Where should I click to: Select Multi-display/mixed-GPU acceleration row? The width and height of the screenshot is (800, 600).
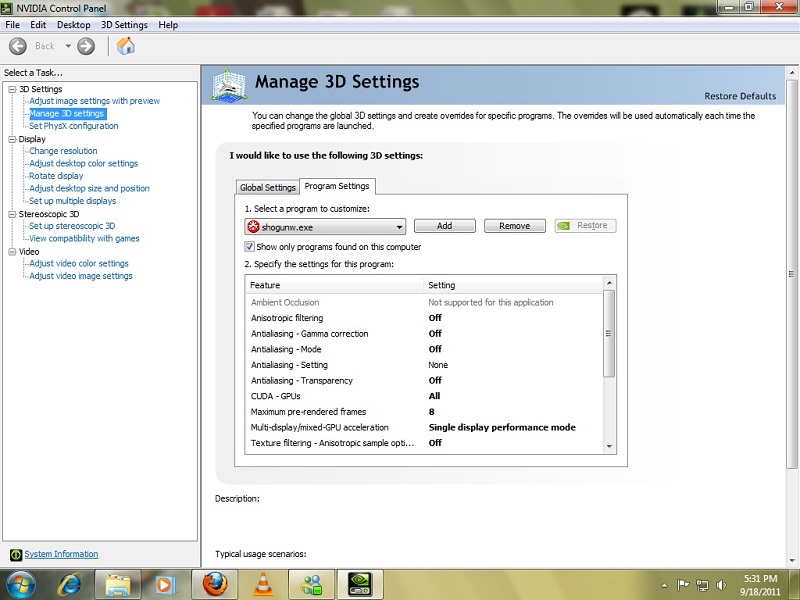[x=424, y=428]
